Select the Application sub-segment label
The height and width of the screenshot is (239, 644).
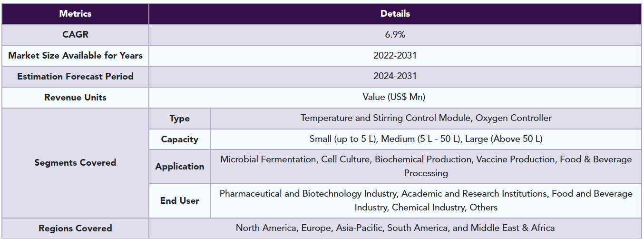pos(179,167)
